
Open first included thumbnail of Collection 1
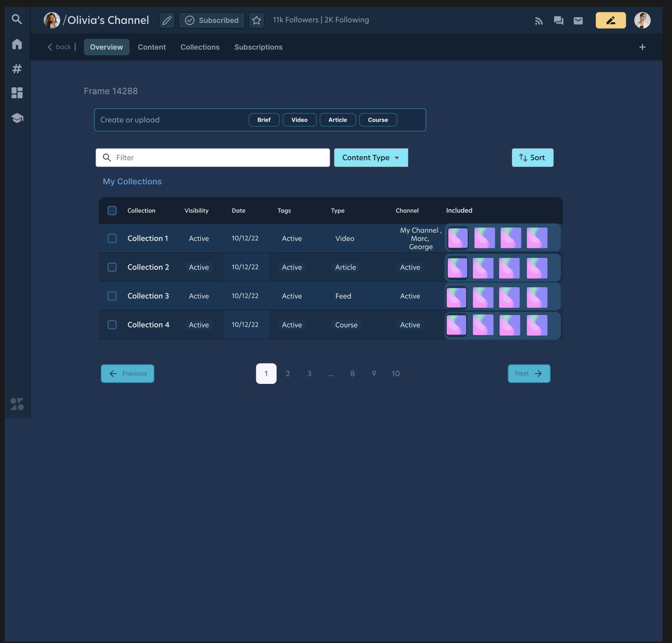(x=458, y=238)
